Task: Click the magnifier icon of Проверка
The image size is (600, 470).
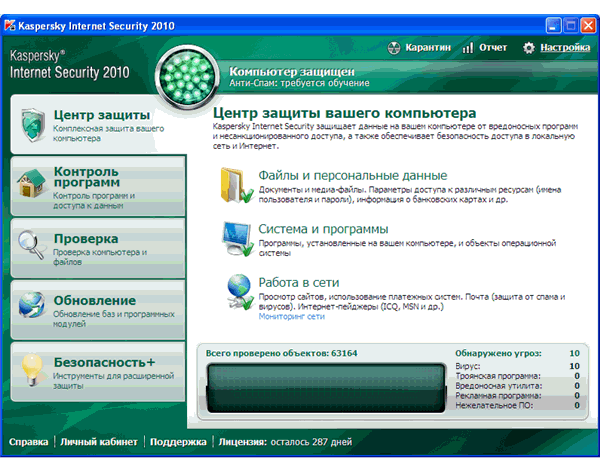Action: click(31, 245)
